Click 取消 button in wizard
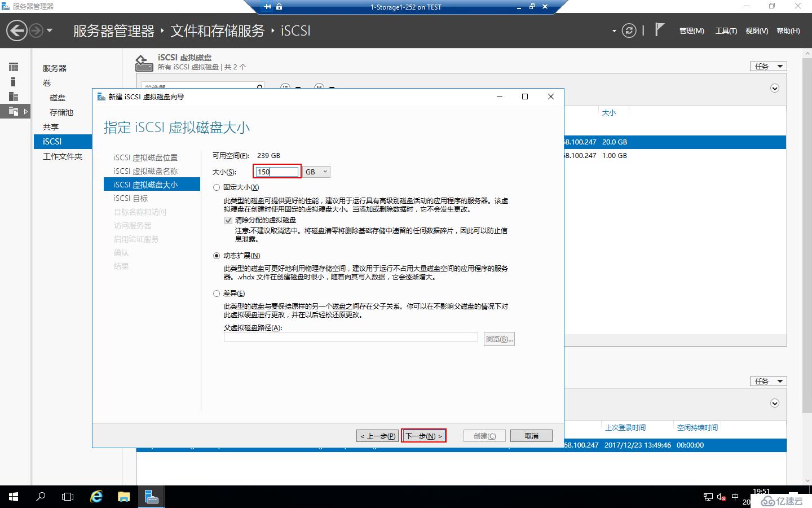This screenshot has width=812, height=508. (531, 436)
